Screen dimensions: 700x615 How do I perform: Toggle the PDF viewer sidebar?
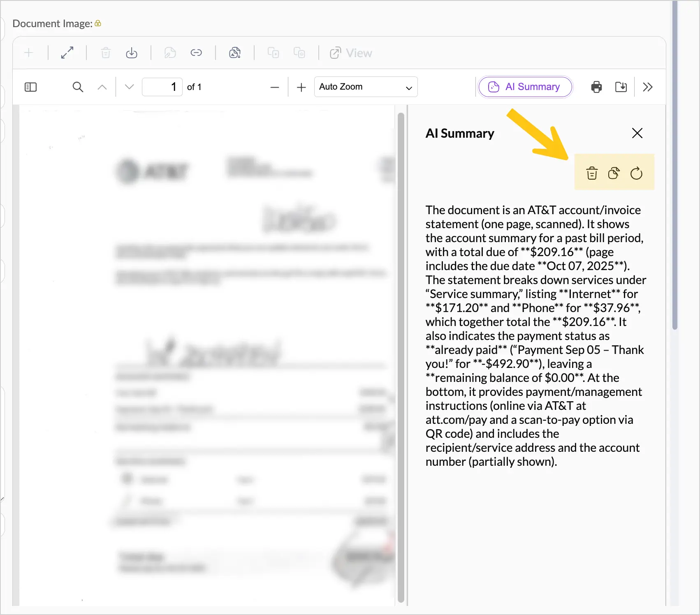(x=31, y=87)
